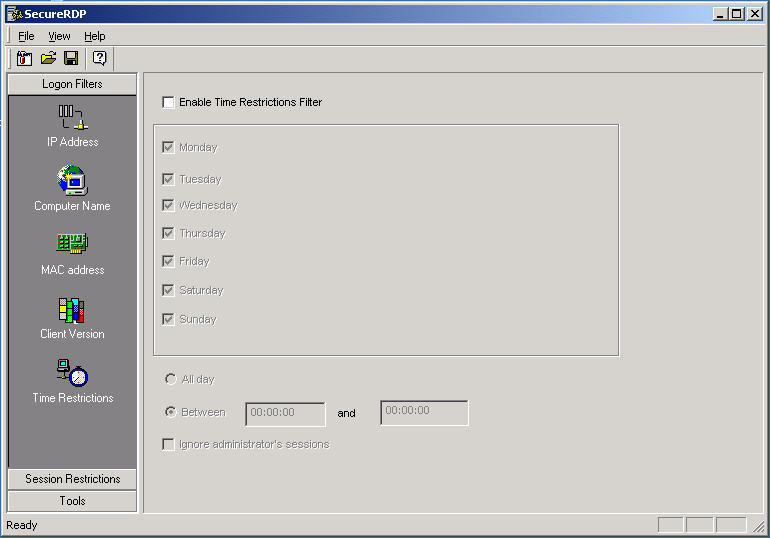Click the resize grip in status bar
The width and height of the screenshot is (770, 538).
click(x=759, y=526)
